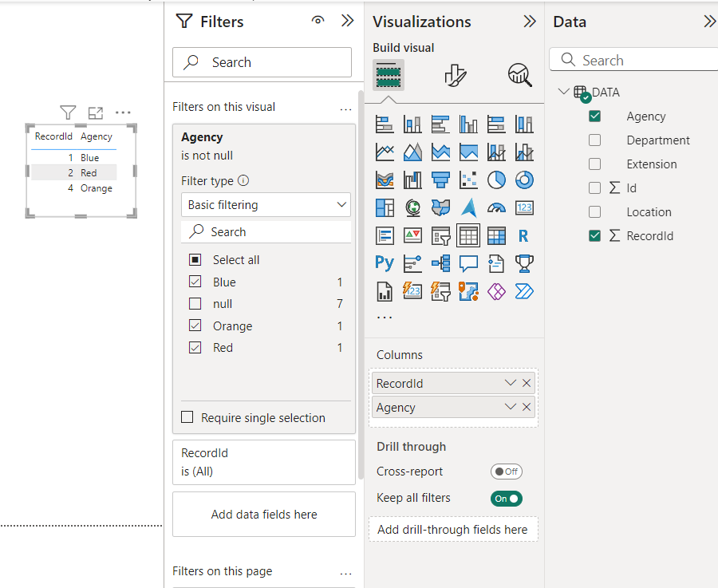Choose the Clustered bar chart visual

coord(440,124)
